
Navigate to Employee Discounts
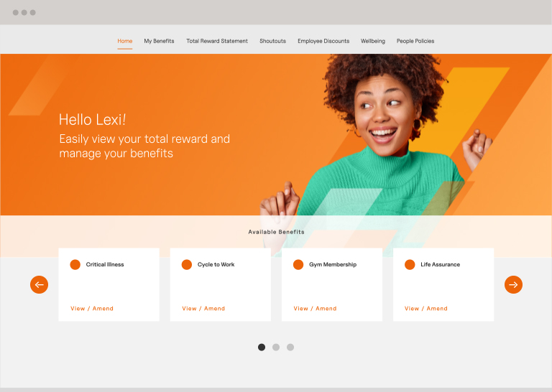pyautogui.click(x=323, y=41)
